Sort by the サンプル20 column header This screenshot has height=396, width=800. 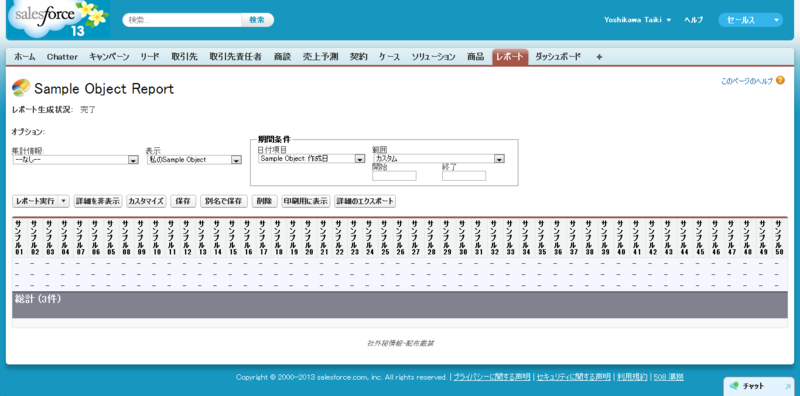tap(309, 237)
